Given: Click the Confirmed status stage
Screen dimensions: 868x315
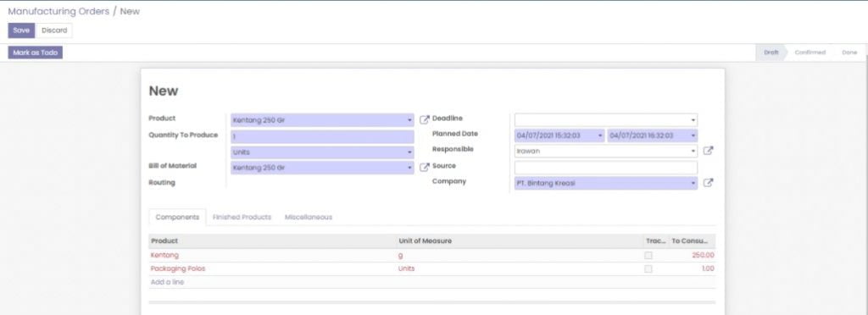Looking at the screenshot, I should click(x=810, y=52).
